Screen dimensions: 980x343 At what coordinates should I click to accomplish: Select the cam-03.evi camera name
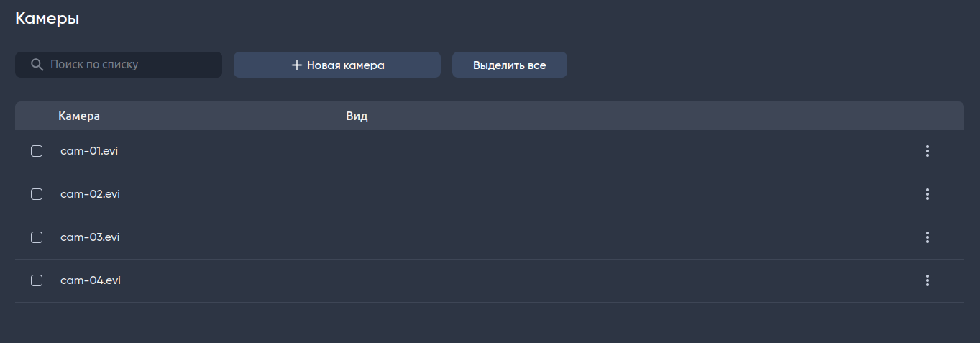pos(90,237)
